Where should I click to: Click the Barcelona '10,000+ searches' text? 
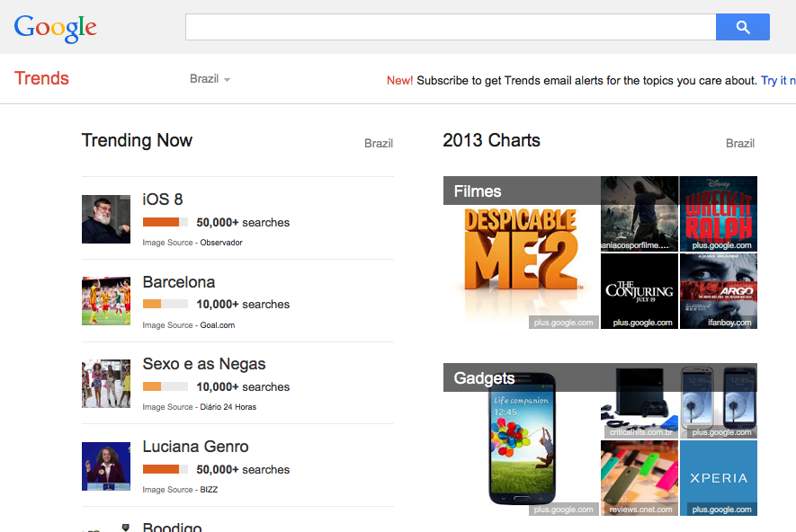point(243,305)
